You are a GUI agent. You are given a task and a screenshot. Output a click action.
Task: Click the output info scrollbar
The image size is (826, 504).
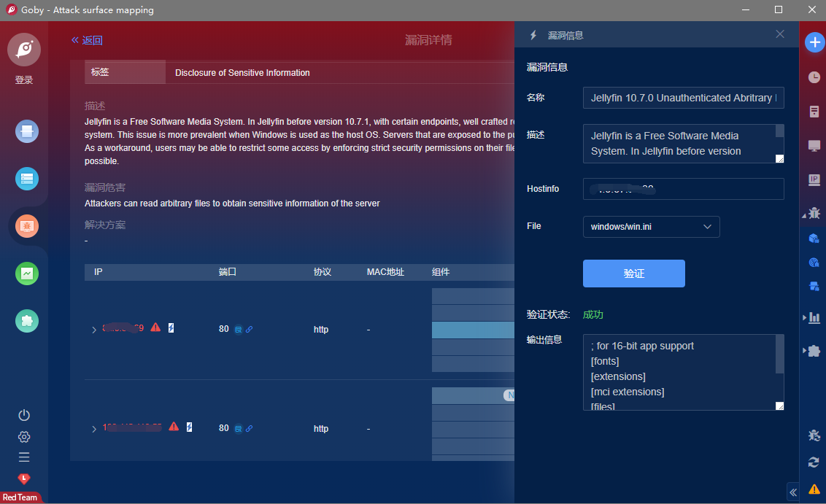779,354
